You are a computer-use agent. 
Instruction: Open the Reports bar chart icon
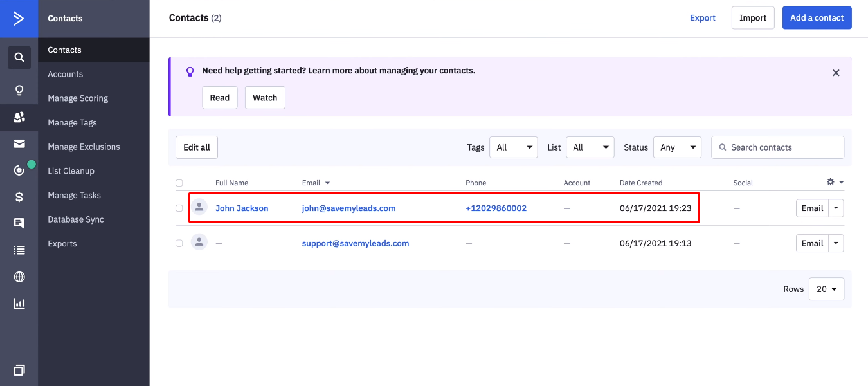click(x=19, y=303)
